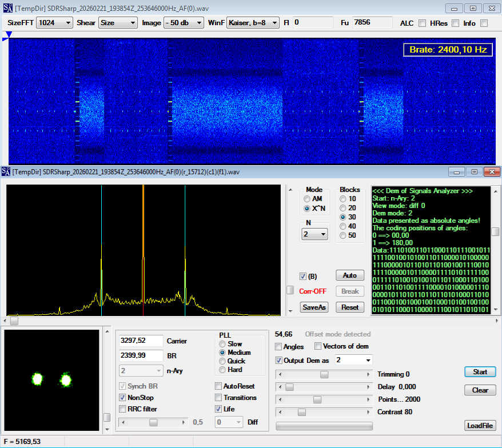Open the Diff dropdown

[229, 422]
